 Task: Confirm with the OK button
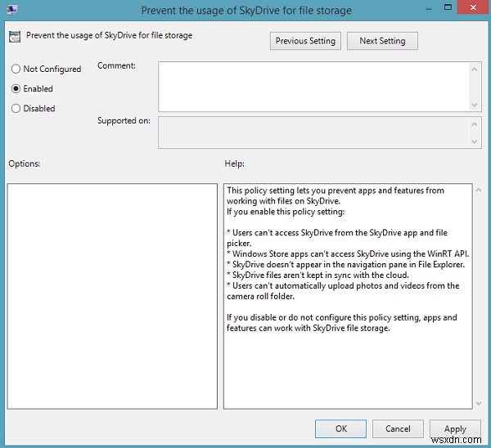coord(340,428)
